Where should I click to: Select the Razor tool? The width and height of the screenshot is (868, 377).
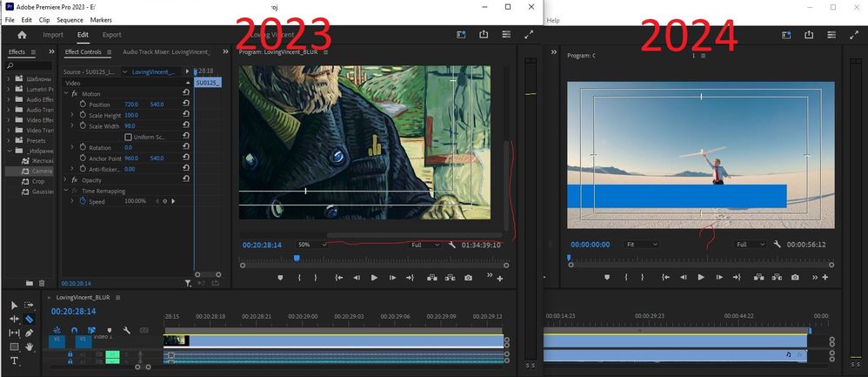tap(29, 319)
